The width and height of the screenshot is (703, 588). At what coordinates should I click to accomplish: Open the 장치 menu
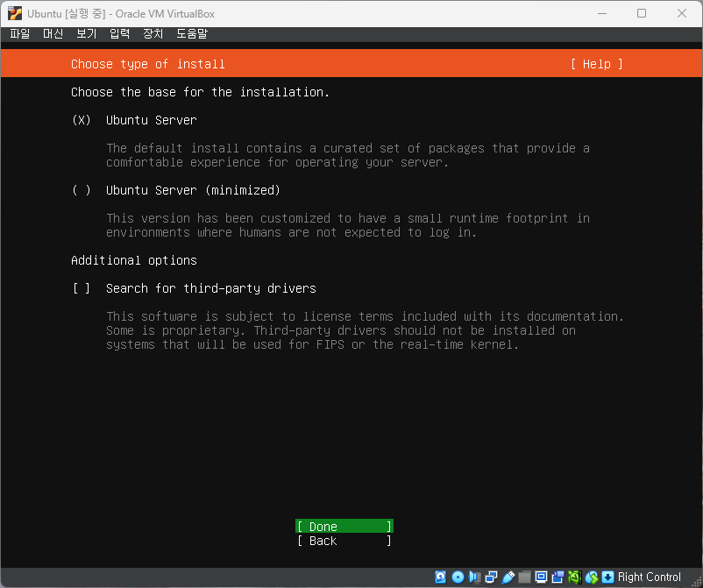pyautogui.click(x=153, y=33)
